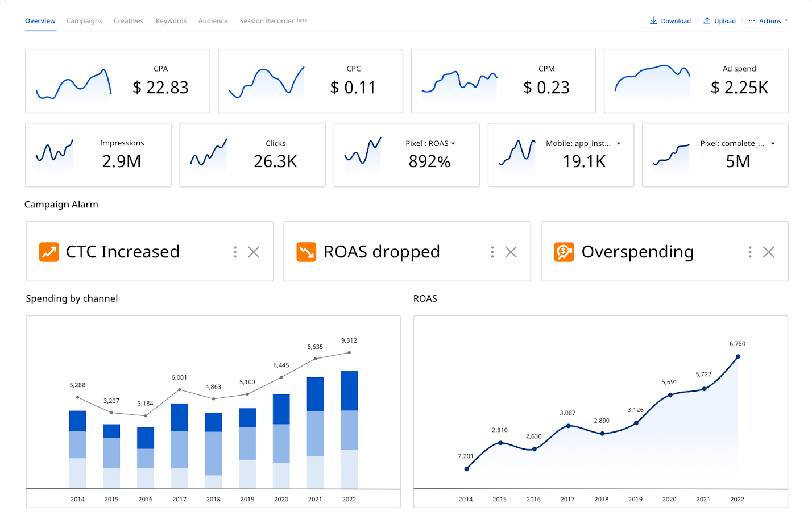Click the CTC Increased orange trend icon

[49, 252]
